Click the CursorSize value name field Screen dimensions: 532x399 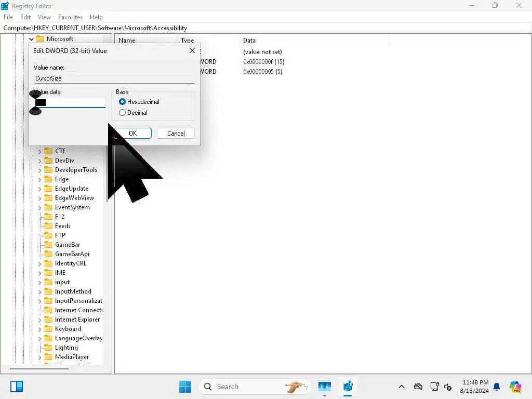click(x=114, y=78)
